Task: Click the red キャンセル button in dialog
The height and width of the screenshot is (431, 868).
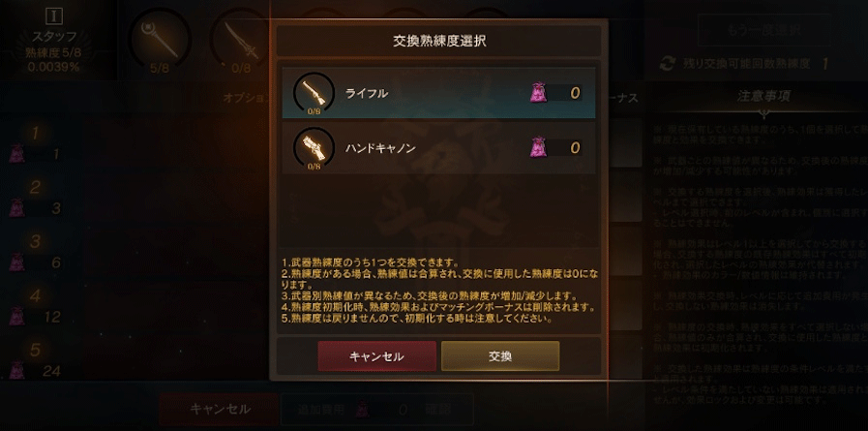Action: tap(377, 355)
